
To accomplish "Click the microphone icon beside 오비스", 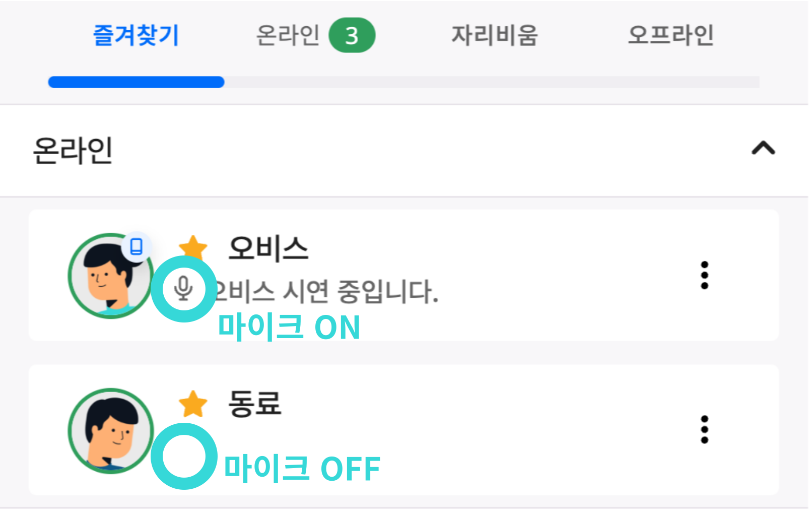I will [184, 289].
